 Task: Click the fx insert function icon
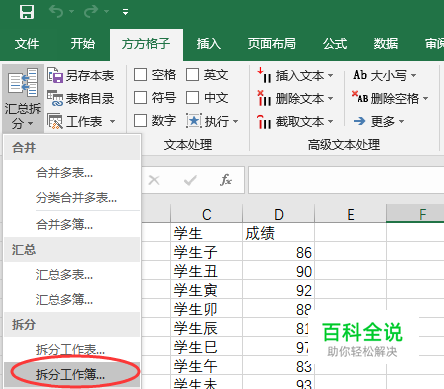coord(226,180)
